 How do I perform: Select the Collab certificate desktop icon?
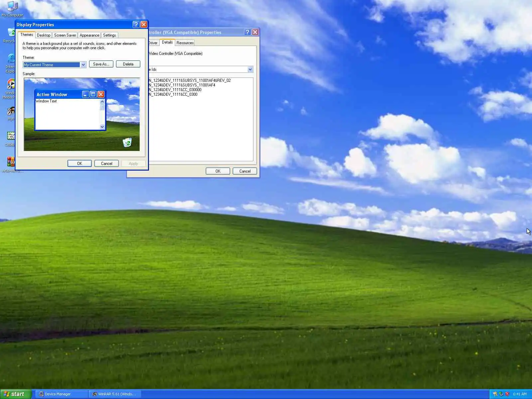pyautogui.click(x=10, y=139)
